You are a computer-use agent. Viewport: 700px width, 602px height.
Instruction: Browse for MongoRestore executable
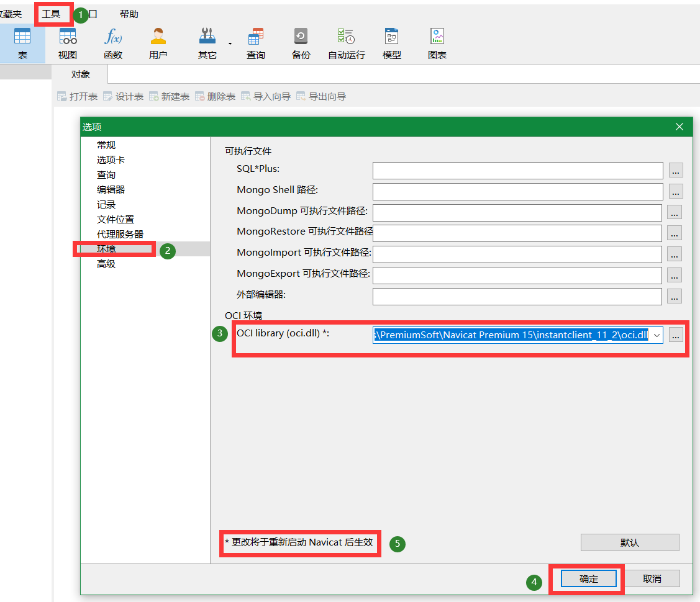675,233
